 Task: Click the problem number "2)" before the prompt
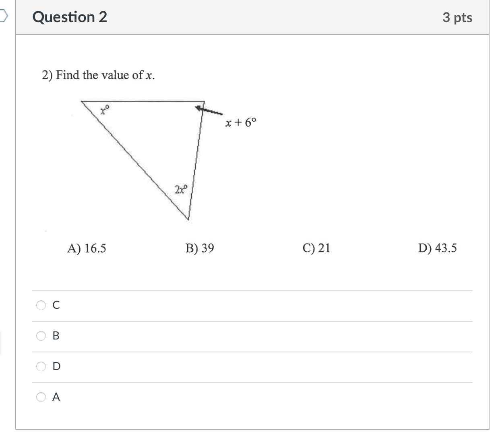click(48, 75)
